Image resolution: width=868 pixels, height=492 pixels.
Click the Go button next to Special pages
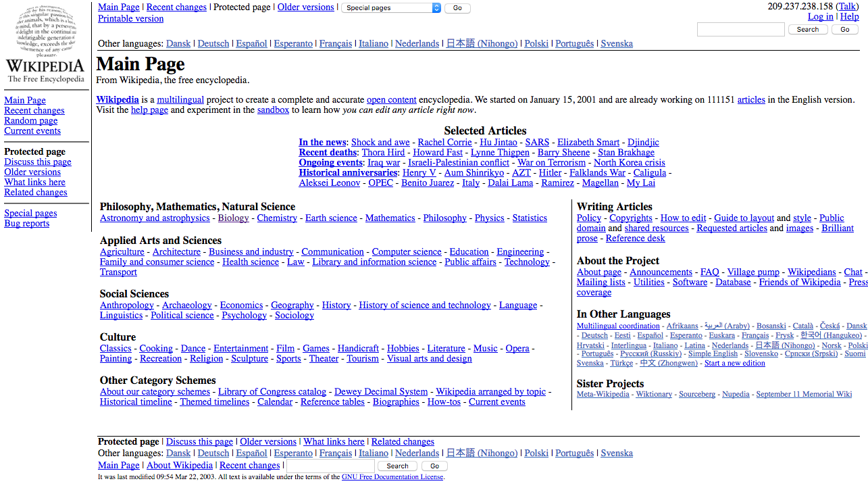457,8
